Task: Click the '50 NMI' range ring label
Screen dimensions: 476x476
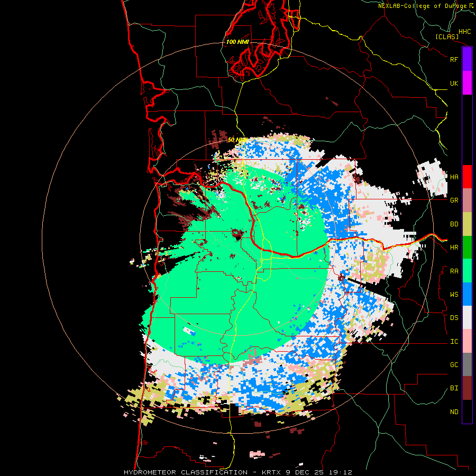Action: click(237, 140)
